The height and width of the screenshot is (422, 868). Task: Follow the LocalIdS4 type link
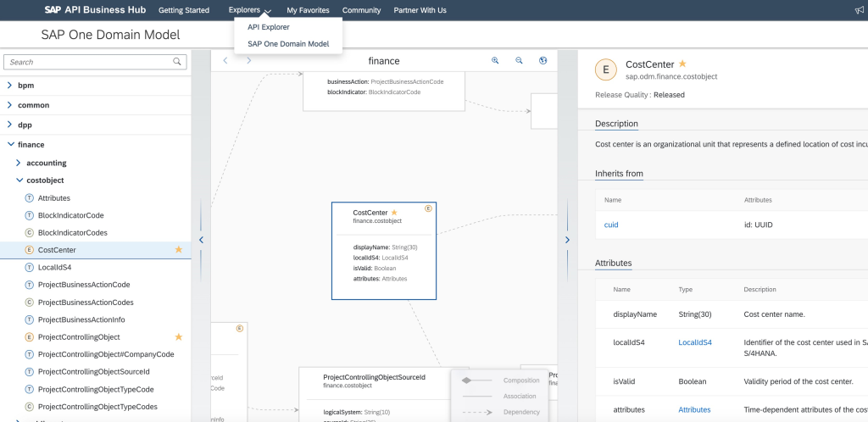point(695,342)
